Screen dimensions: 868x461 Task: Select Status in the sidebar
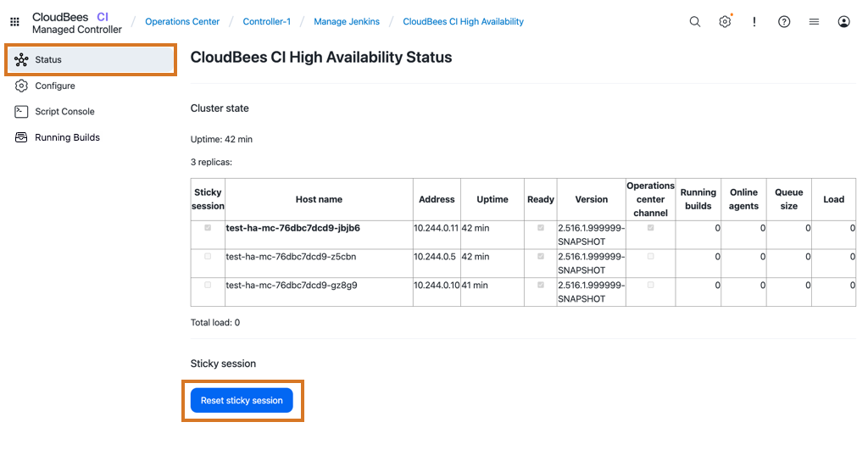point(48,60)
